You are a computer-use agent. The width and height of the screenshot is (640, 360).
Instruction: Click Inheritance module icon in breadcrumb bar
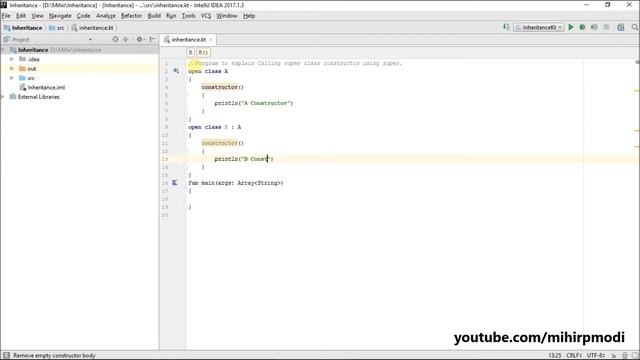[7, 28]
